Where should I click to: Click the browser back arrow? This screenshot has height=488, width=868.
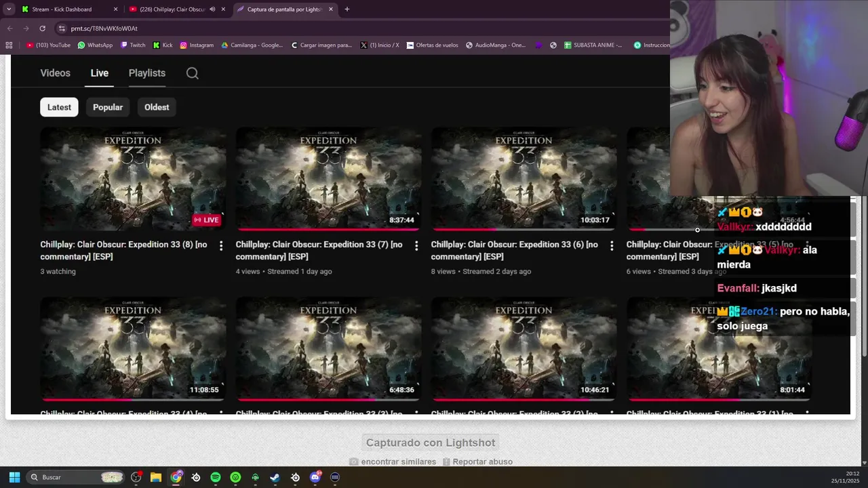pos(9,28)
